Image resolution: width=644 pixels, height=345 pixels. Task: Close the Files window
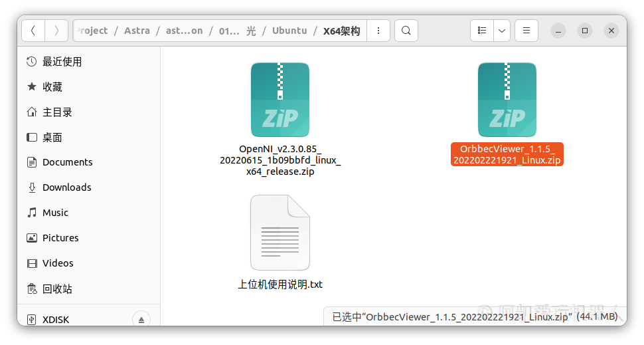(611, 31)
